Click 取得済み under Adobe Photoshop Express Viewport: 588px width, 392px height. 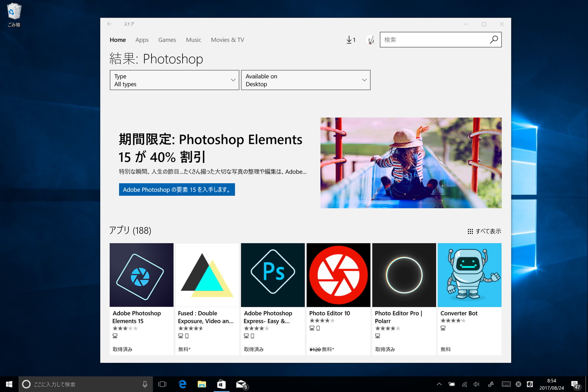tap(254, 349)
